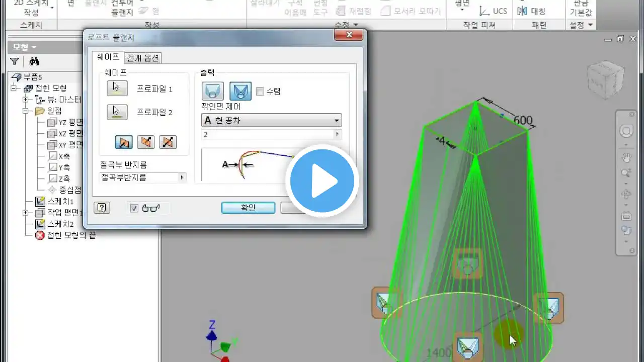
Task: Click the 1400 dimension on the model
Action: (438, 352)
